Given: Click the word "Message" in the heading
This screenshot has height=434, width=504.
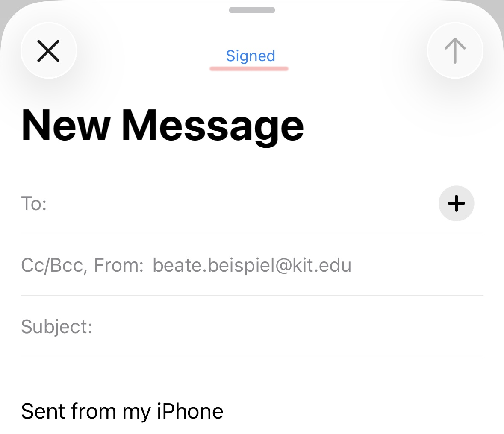Looking at the screenshot, I should click(212, 126).
